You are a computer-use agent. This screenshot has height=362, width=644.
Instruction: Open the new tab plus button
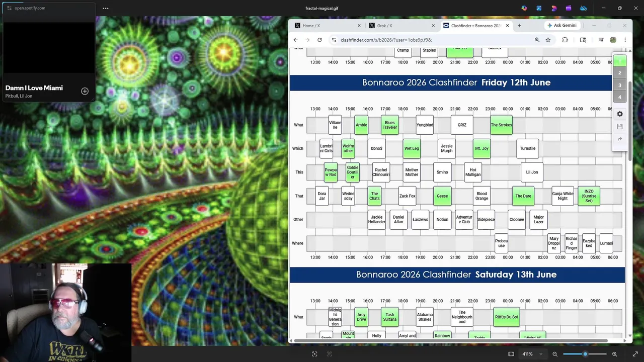pos(519,26)
